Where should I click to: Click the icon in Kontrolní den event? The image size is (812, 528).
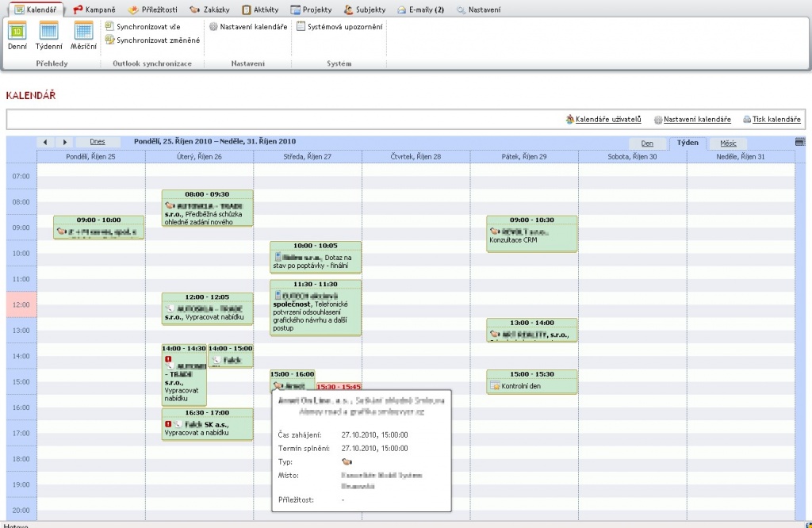pyautogui.click(x=495, y=386)
